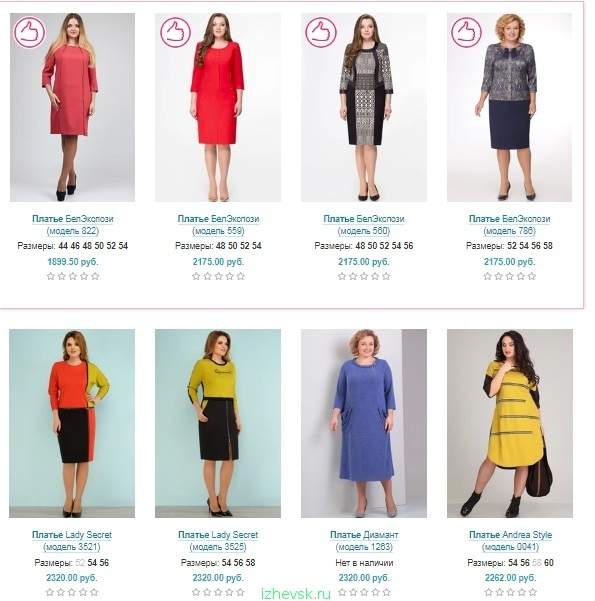Image resolution: width=595 pixels, height=601 pixels.
Task: Click thumbs-up badge on red model 559 dress
Action: [x=175, y=32]
